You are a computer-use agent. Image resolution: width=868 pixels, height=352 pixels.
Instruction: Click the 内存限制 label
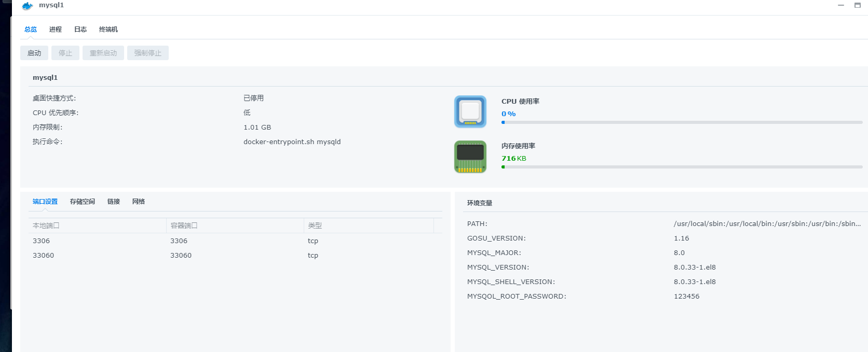click(x=47, y=127)
